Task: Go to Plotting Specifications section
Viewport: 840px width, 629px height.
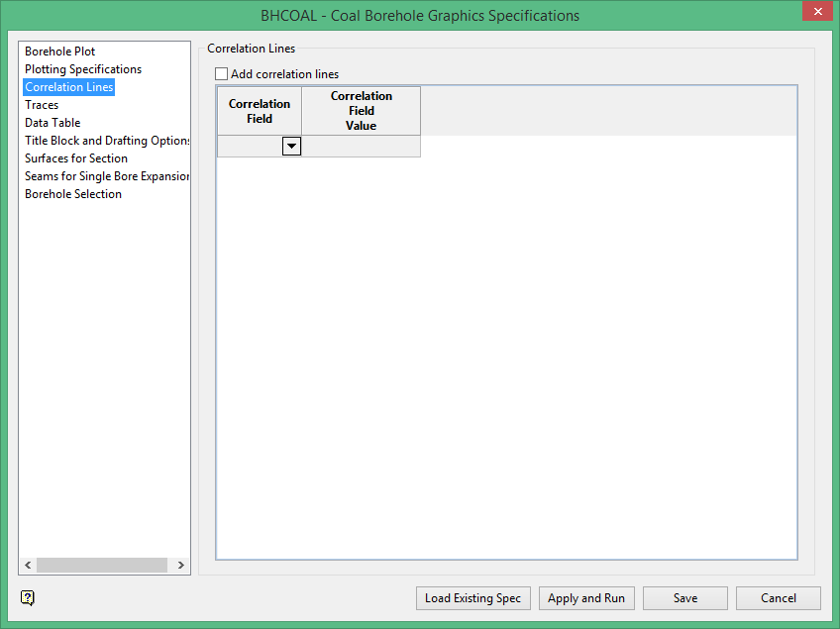Action: [83, 69]
